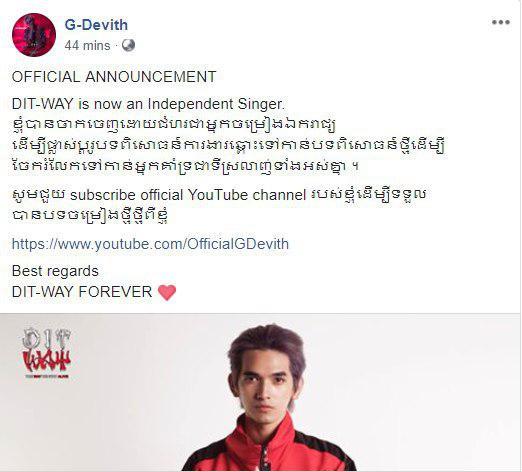522x472 pixels.
Task: Click the DIT-WAY graffiti logo in photo
Action: (x=47, y=354)
